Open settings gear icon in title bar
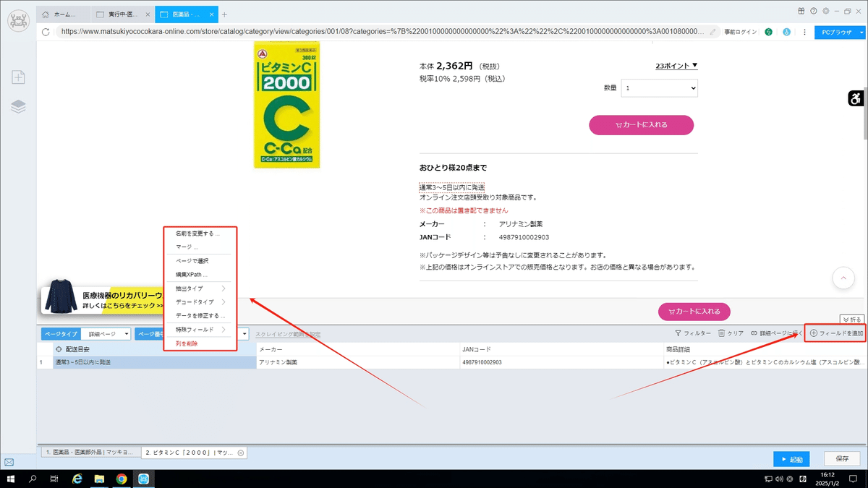Screen dimensions: 868x488 825,11
